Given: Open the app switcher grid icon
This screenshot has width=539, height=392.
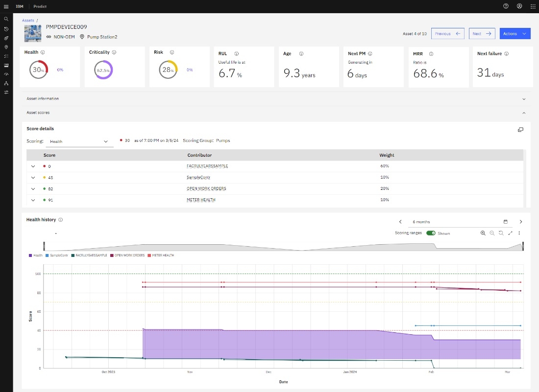Looking at the screenshot, I should click(533, 6).
